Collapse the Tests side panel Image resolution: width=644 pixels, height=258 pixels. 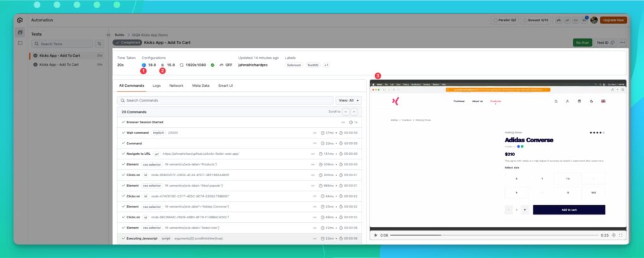(109, 35)
